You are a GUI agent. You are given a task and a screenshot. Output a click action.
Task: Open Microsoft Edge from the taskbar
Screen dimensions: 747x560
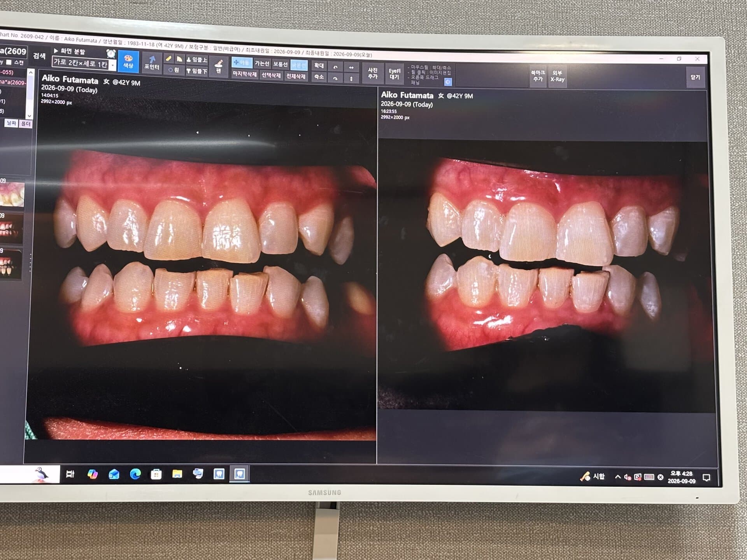coord(135,474)
